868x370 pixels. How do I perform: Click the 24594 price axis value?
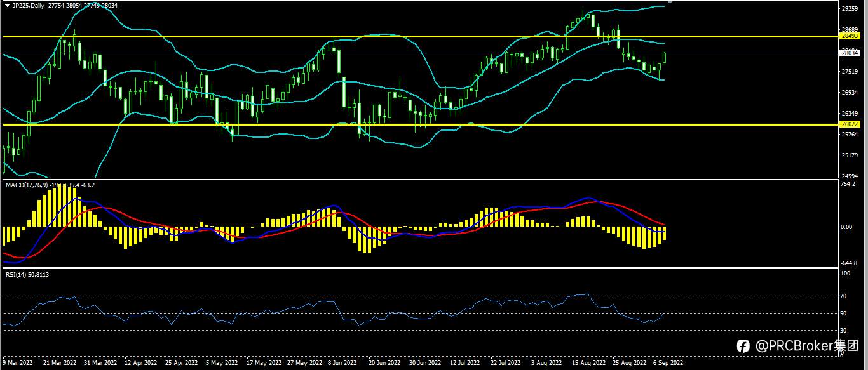[x=850, y=176]
